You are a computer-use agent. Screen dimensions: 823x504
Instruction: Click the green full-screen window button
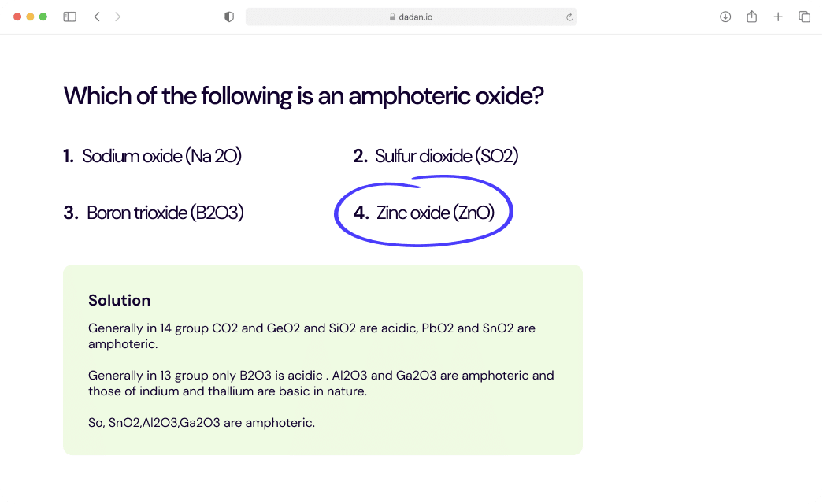pyautogui.click(x=43, y=17)
